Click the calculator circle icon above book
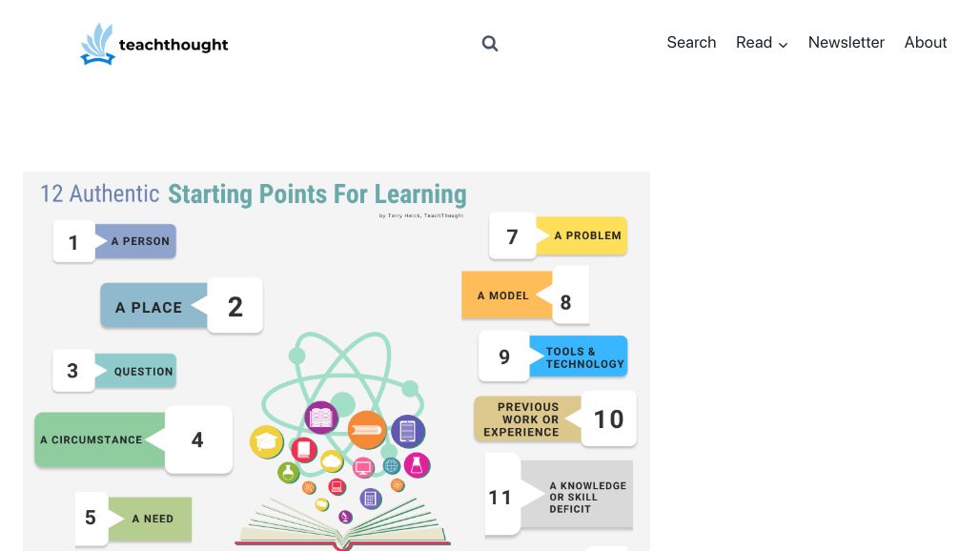This screenshot has width=980, height=551. point(371,499)
